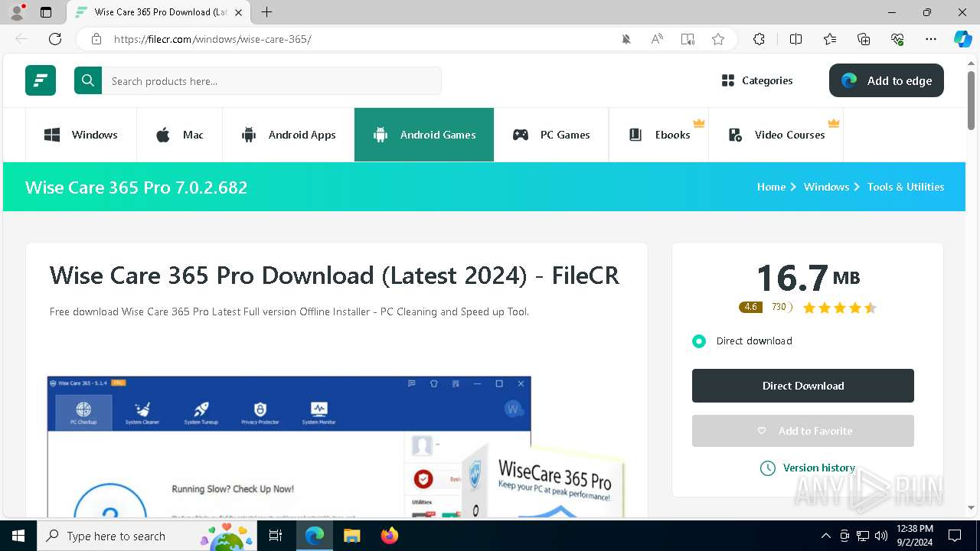Screen dimensions: 980x551
Task: Click the browser Refresh icon
Action: [x=55, y=39]
